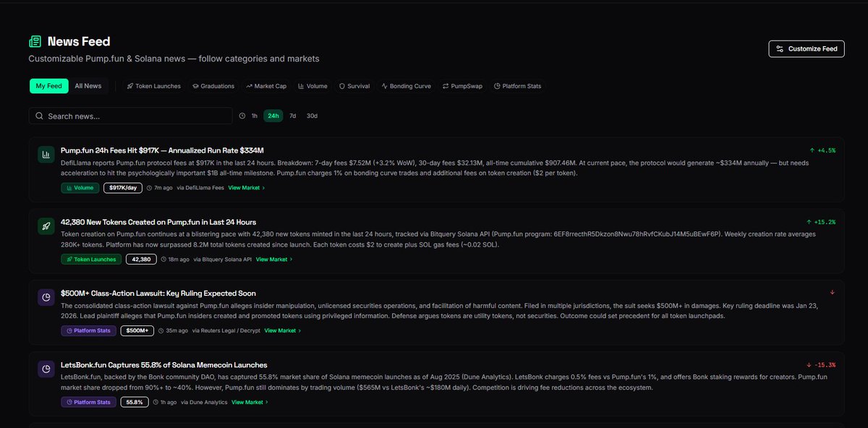Screen dimensions: 868x428
Task: Open headline LetsBonk.fun Captures 55.8%
Action: point(164,365)
